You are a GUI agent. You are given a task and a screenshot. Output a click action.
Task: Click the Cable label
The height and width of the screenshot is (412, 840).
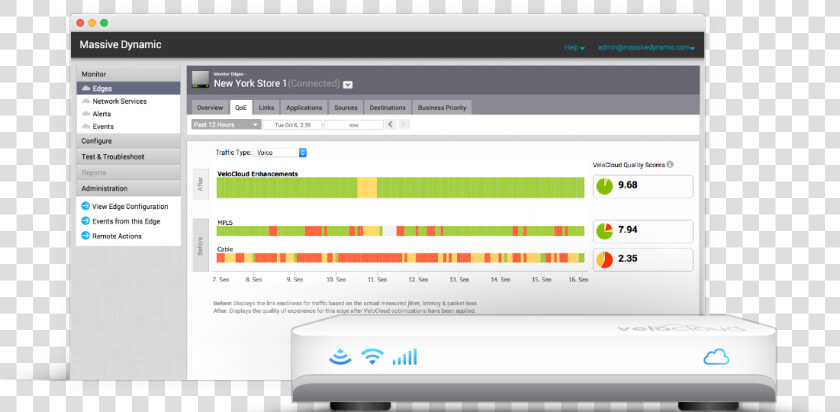point(225,249)
